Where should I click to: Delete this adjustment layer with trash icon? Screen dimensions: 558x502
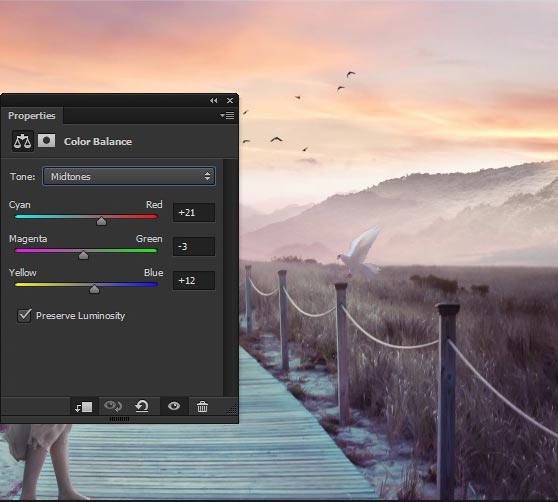(x=202, y=406)
